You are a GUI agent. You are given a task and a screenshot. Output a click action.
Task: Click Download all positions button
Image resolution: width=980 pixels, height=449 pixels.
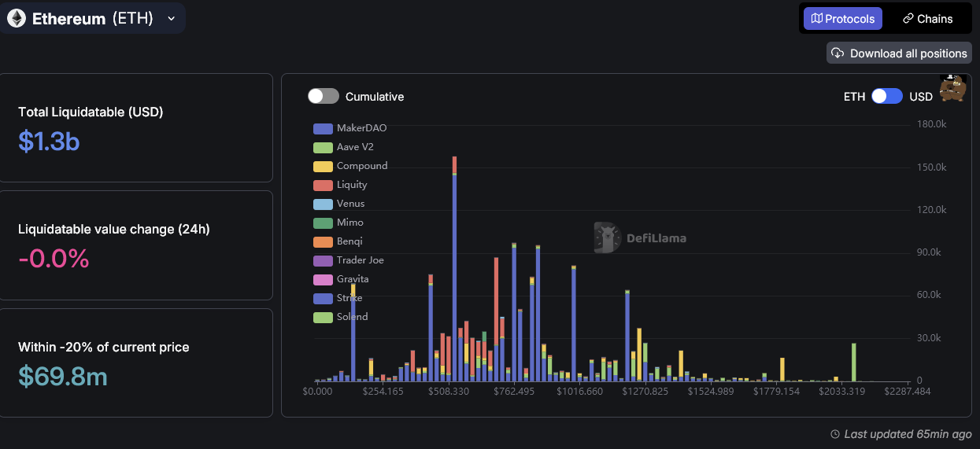899,53
